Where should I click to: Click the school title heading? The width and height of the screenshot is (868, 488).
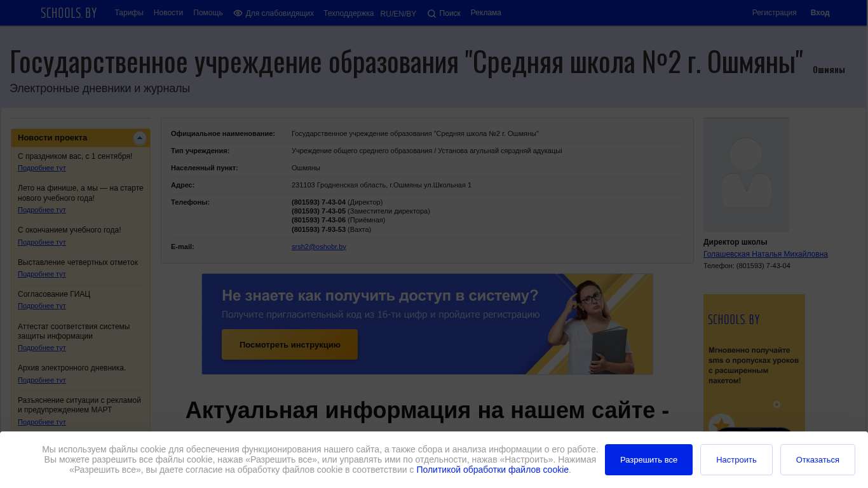(407, 62)
